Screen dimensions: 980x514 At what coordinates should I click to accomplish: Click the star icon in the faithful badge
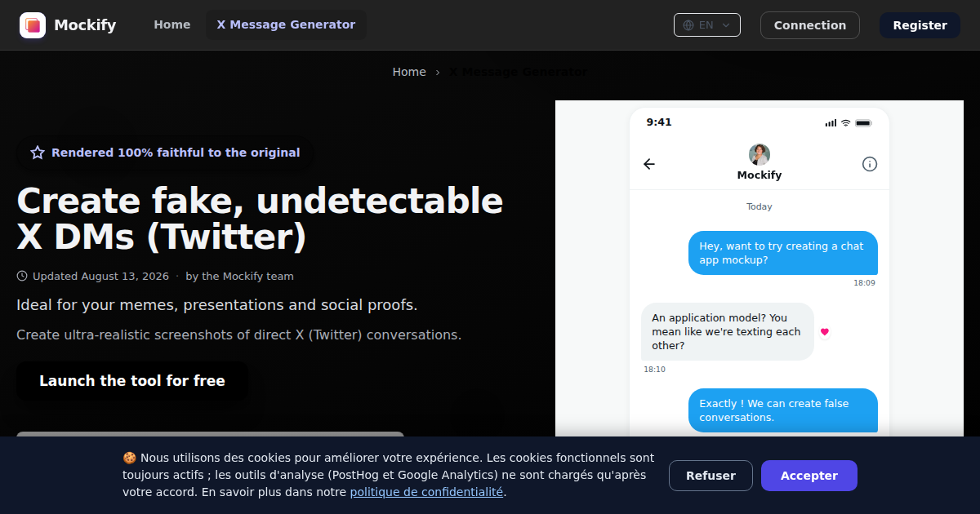coord(38,153)
